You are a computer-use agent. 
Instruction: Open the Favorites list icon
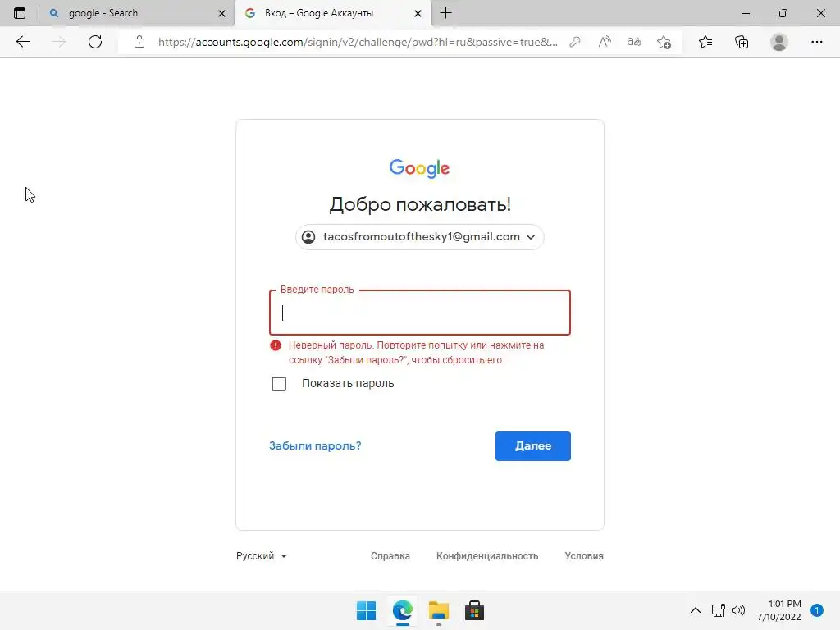705,42
